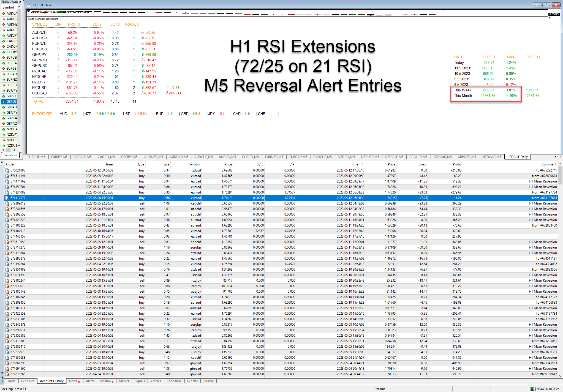Viewport: 563px width, 392px height.
Task: Click the Symbol header in Market Watch
Action: coord(9,7)
